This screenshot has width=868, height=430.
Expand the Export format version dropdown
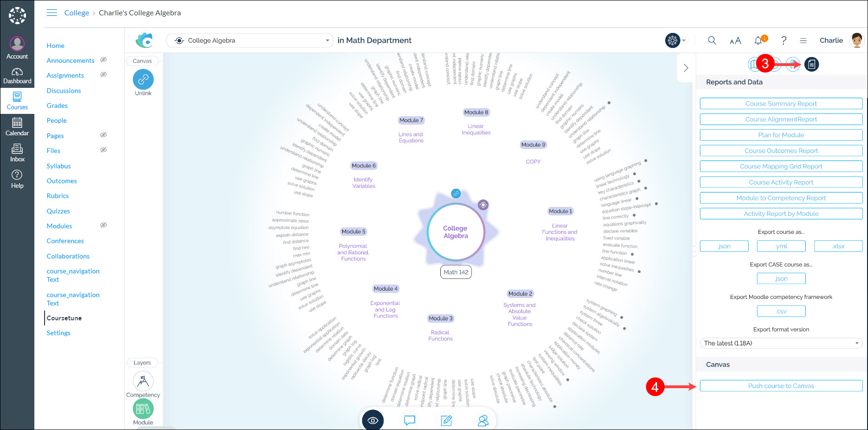tap(781, 343)
